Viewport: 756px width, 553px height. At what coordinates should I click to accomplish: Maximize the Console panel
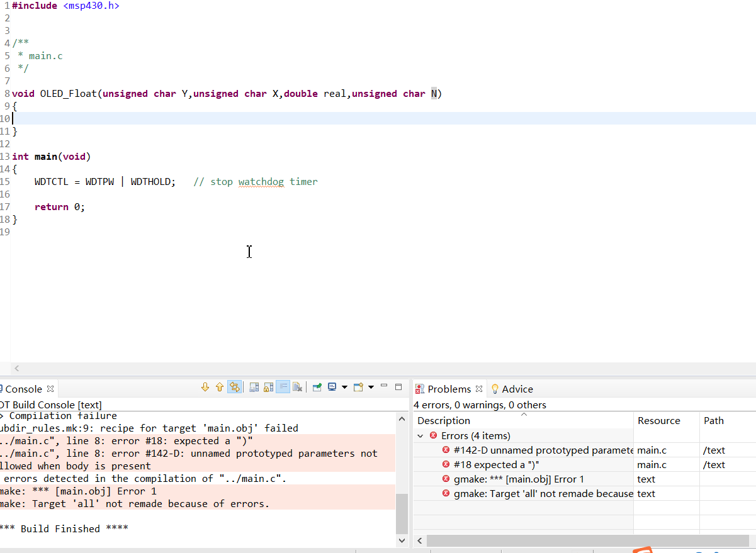(x=398, y=387)
